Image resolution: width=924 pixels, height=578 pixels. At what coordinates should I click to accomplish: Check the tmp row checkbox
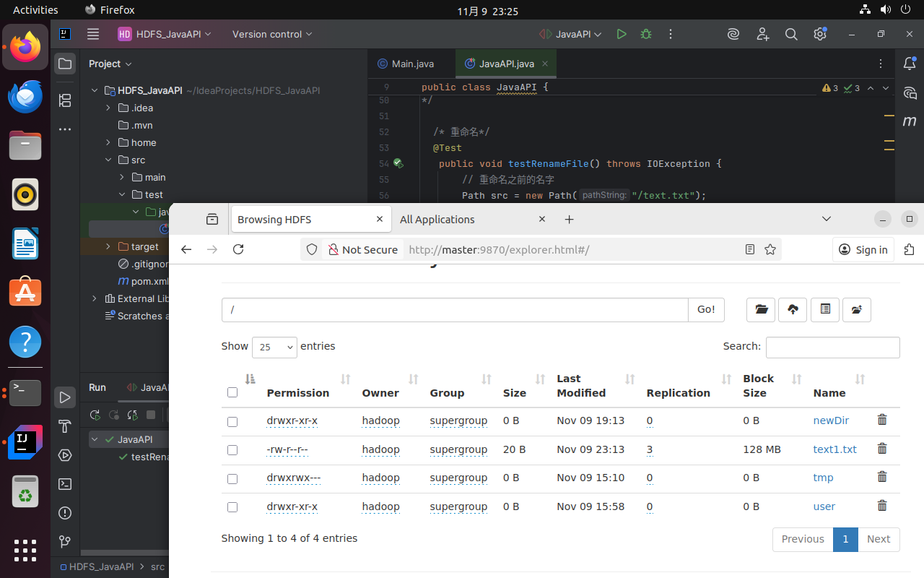tap(232, 478)
